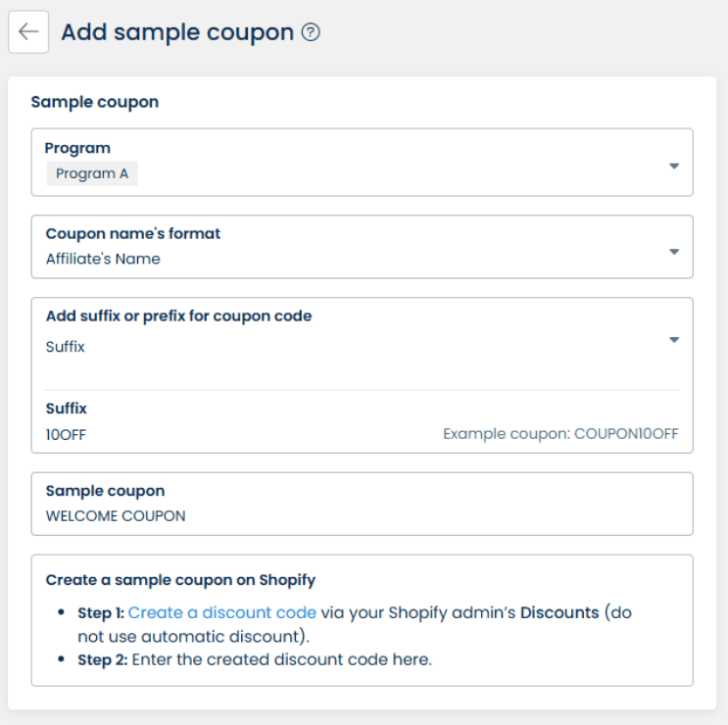The height and width of the screenshot is (725, 728).
Task: Expand the suffix or prefix dropdown arrow
Action: 674,340
